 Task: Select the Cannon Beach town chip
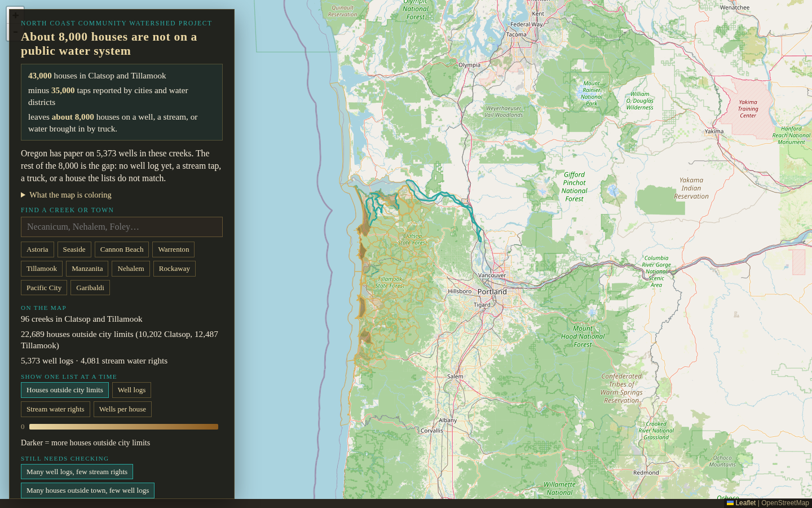click(122, 249)
